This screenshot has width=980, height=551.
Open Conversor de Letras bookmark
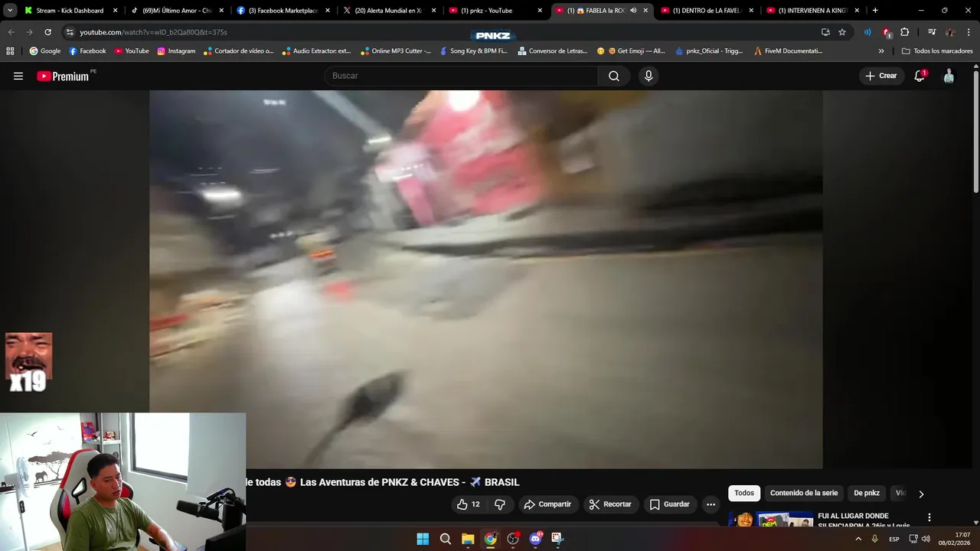(x=553, y=51)
